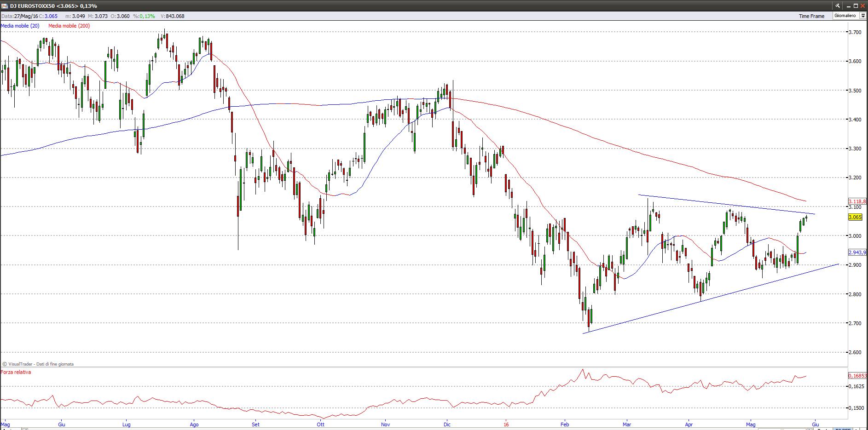Select the Media mobile (20) legend label
Screen dimensions: 868x430
pos(20,26)
